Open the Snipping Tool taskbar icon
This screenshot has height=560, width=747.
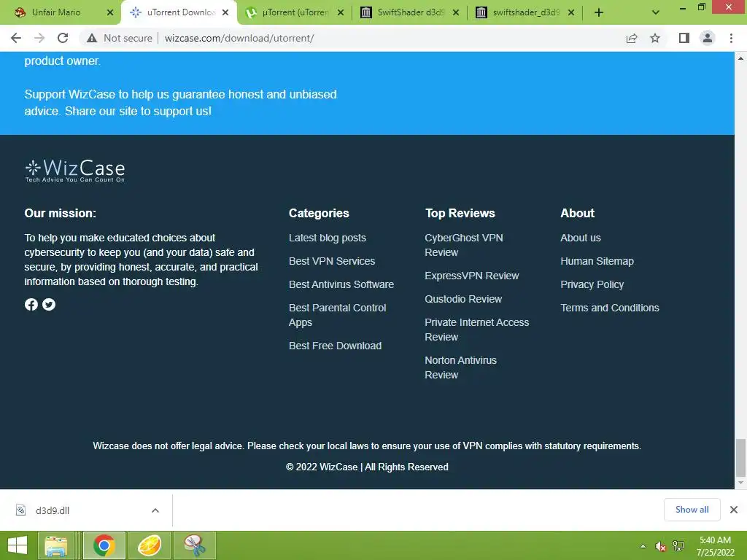[195, 545]
